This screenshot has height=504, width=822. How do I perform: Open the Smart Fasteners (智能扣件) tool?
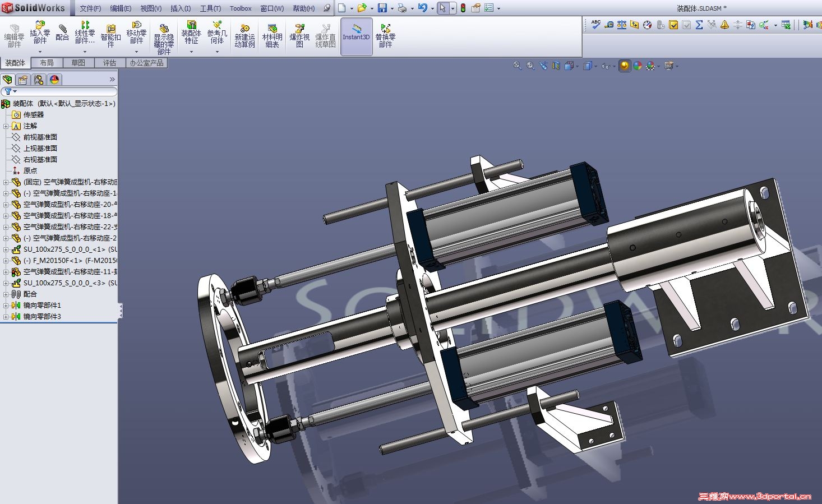point(111,35)
